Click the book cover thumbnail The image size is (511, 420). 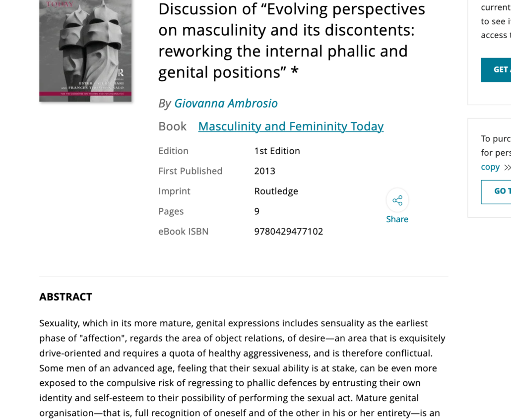85,51
